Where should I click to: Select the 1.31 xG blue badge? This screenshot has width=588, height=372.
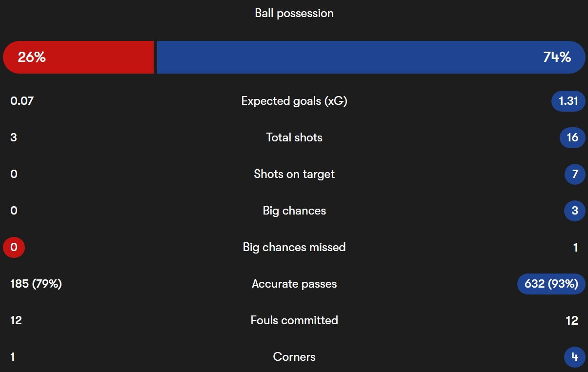click(x=568, y=101)
